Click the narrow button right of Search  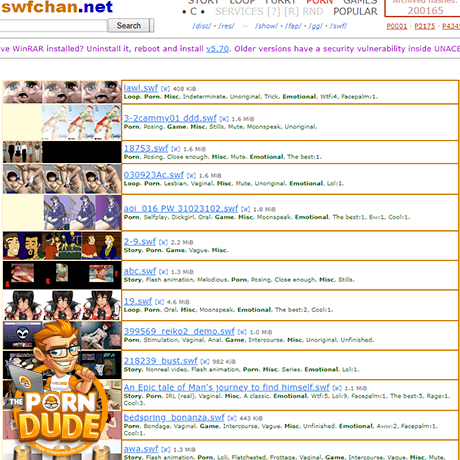click(x=152, y=26)
